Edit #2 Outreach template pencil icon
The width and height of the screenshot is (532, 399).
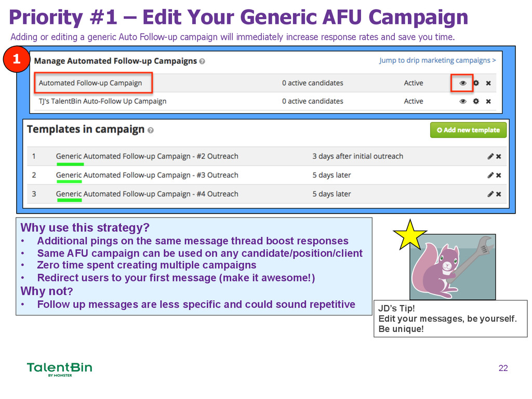(x=490, y=156)
